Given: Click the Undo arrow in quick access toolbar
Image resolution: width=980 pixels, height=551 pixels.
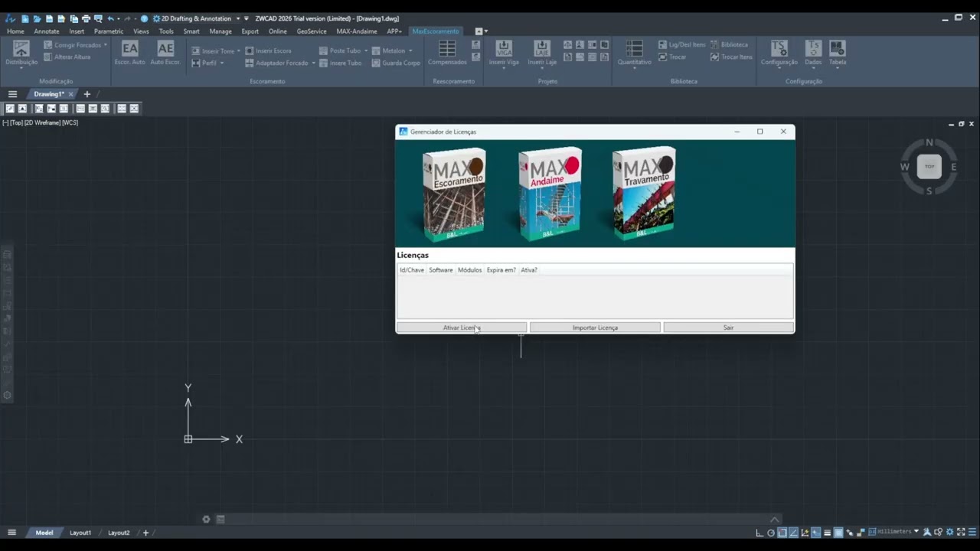Looking at the screenshot, I should tap(111, 18).
